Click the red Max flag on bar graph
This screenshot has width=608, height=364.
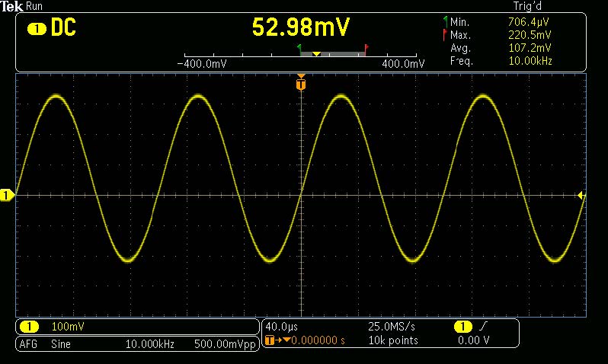[x=366, y=48]
